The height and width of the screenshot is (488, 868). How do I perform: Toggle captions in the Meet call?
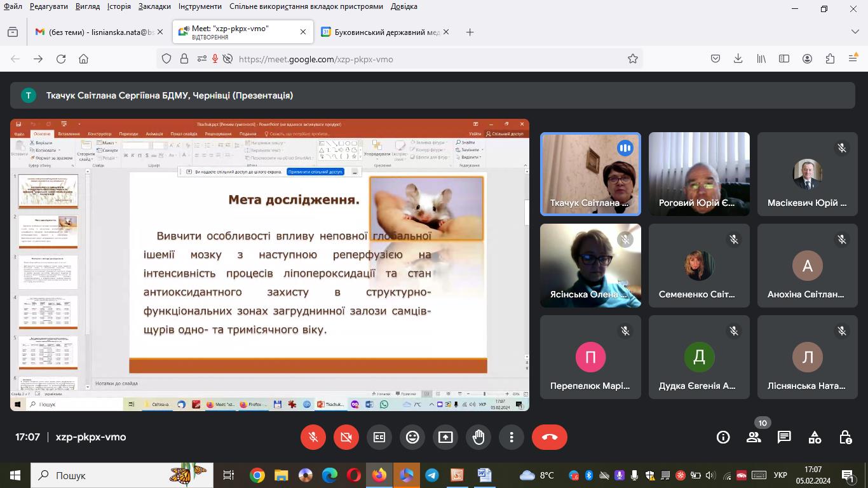tap(379, 437)
